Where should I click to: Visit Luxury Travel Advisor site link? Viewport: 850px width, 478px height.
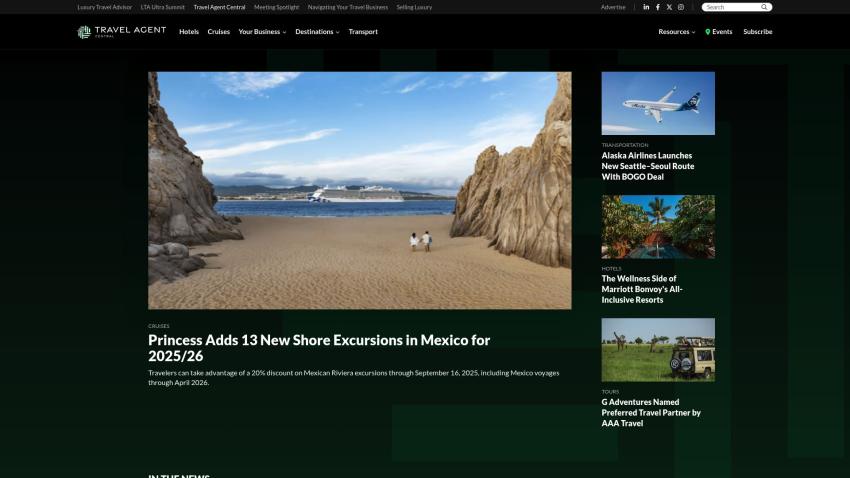click(105, 7)
